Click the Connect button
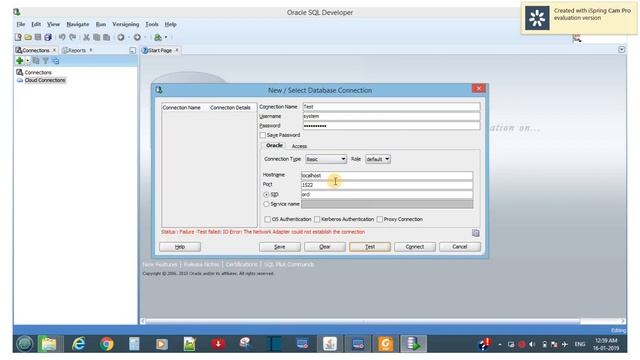Image resolution: width=640 pixels, height=360 pixels. pyautogui.click(x=415, y=247)
